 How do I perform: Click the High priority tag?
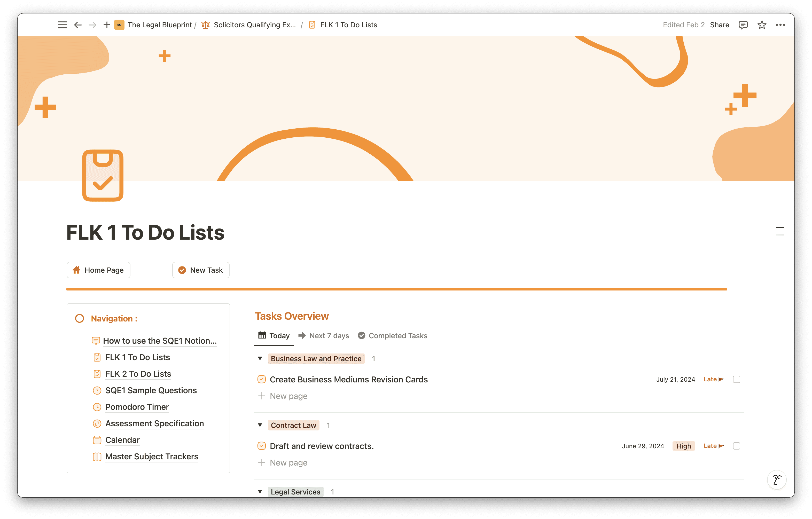click(684, 446)
